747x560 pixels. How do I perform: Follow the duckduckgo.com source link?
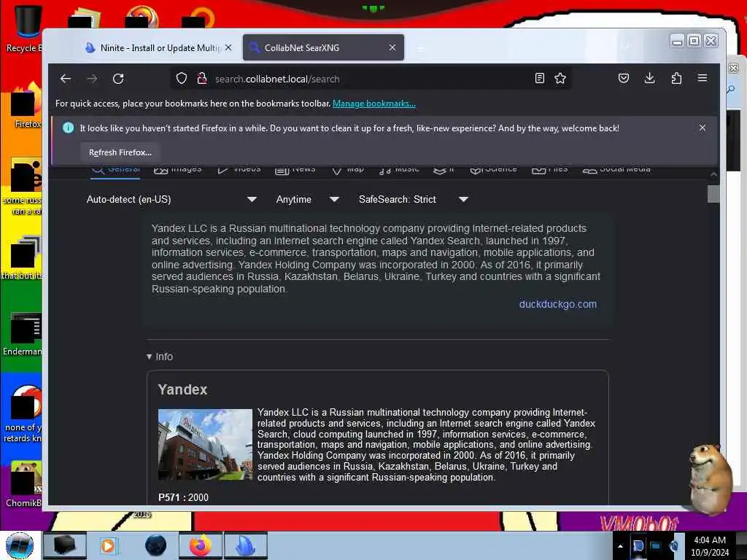pos(558,304)
